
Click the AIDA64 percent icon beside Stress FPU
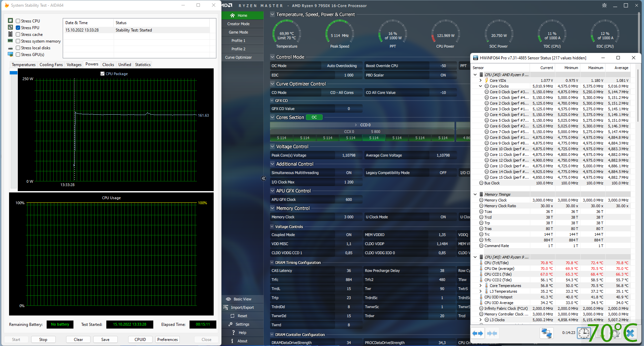pyautogui.click(x=10, y=27)
